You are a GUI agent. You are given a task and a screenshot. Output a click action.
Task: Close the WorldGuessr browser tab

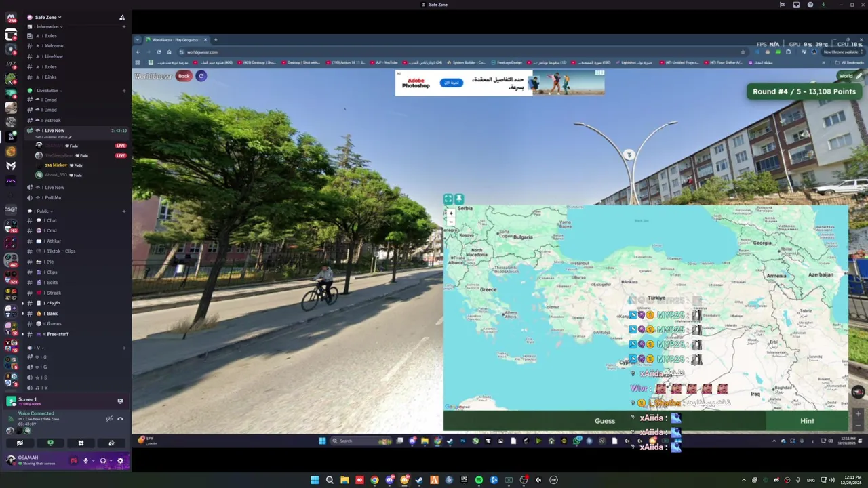click(x=205, y=39)
